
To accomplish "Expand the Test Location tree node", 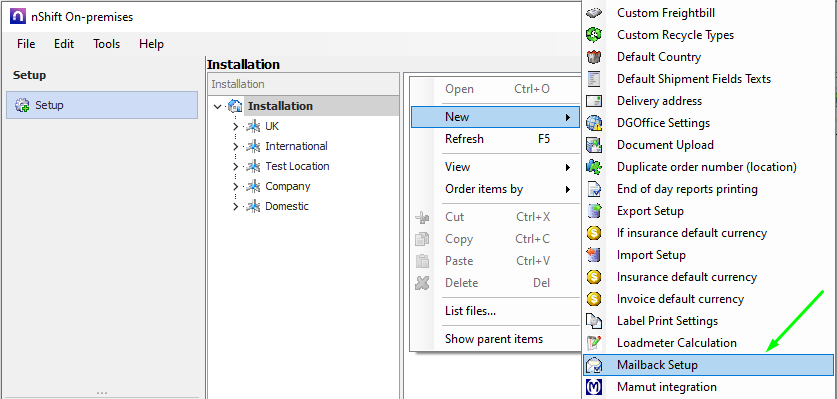I will 235,167.
